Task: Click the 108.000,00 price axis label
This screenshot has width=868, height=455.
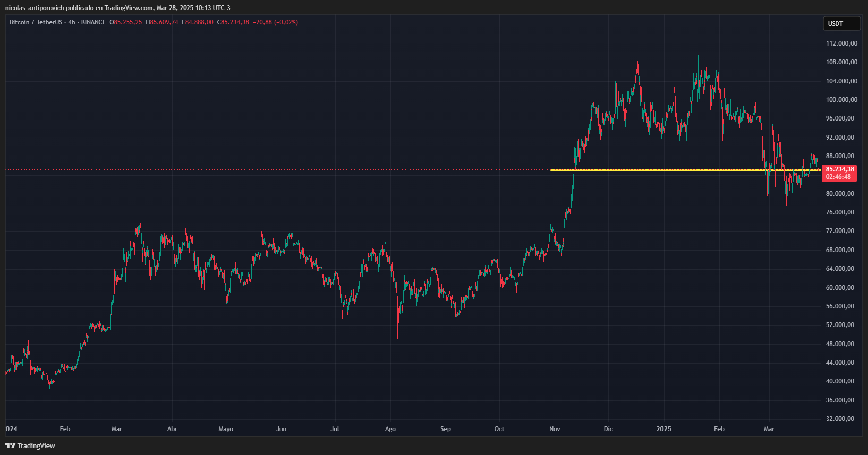Action: click(841, 62)
